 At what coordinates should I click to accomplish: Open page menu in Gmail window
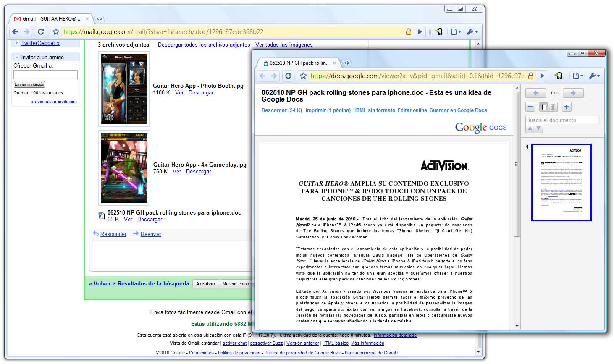[456, 31]
